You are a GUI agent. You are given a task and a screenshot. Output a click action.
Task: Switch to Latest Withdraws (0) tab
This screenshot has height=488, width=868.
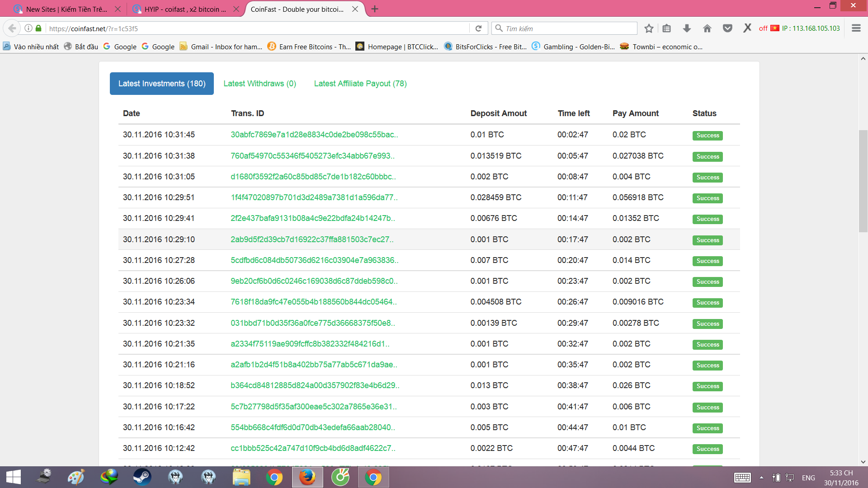point(259,84)
